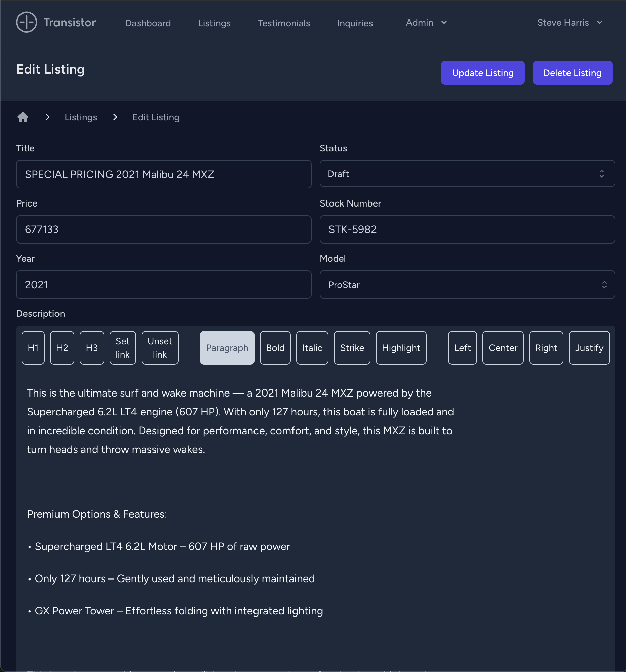Align text Left

tap(462, 348)
